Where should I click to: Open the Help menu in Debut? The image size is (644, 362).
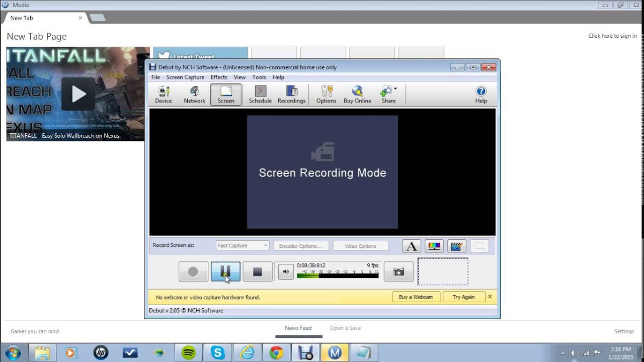click(x=278, y=77)
